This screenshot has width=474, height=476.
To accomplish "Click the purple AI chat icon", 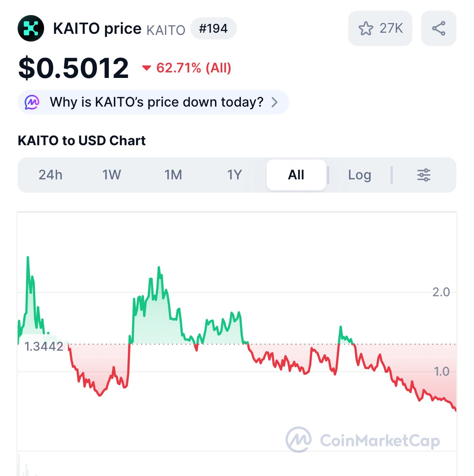I will (x=32, y=102).
